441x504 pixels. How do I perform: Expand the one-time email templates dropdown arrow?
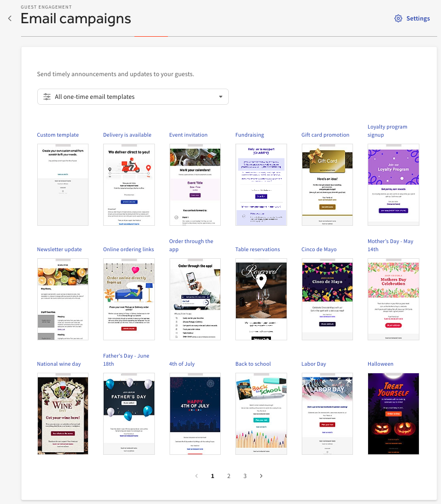coord(221,97)
